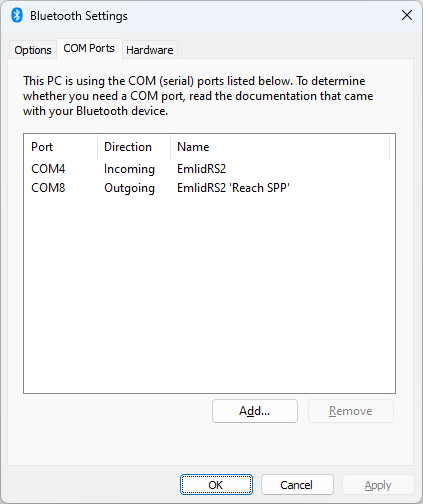Close the Bluetooth Settings dialog
The width and height of the screenshot is (423, 504).
click(x=407, y=15)
